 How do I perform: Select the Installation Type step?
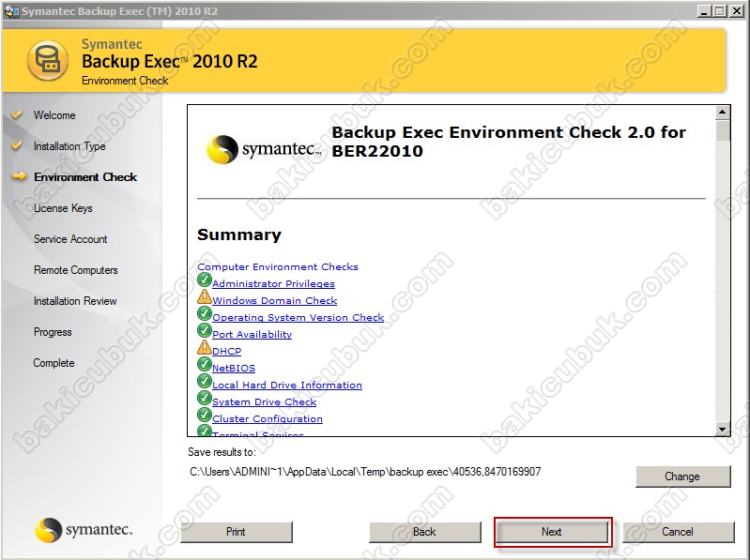point(69,146)
